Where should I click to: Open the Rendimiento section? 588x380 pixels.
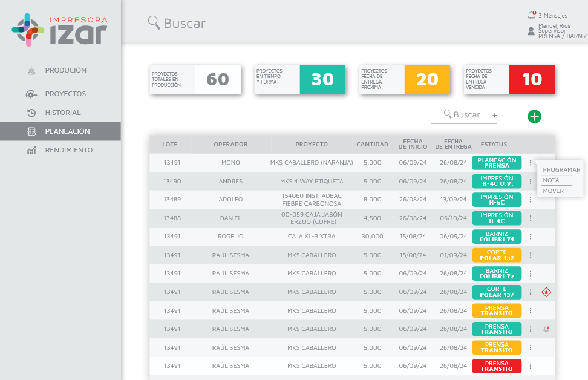click(x=68, y=150)
